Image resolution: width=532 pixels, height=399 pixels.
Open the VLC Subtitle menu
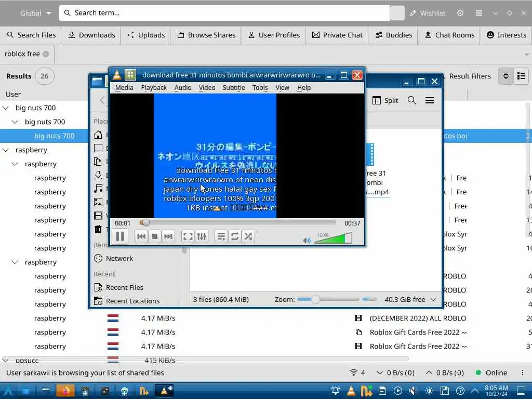[x=234, y=87]
